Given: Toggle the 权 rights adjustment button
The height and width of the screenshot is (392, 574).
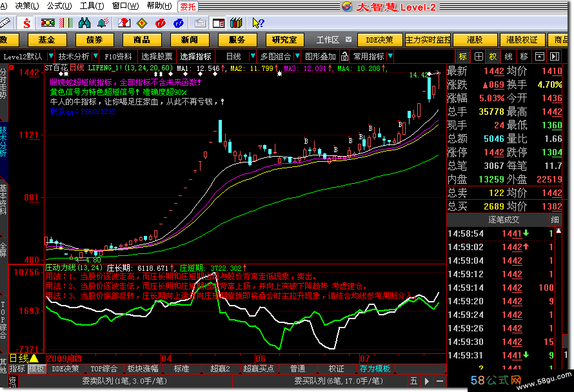Looking at the screenshot, I should pyautogui.click(x=493, y=56).
